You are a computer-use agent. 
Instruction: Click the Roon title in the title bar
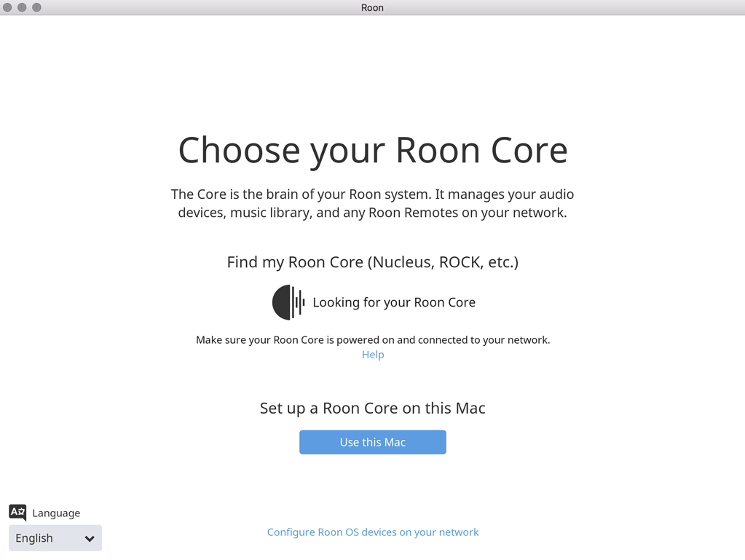[372, 7]
